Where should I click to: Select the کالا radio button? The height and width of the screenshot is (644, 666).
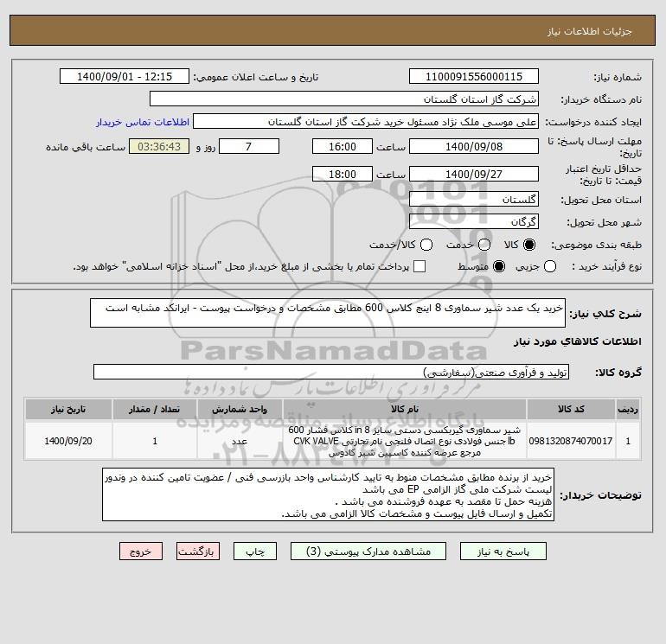coord(529,245)
